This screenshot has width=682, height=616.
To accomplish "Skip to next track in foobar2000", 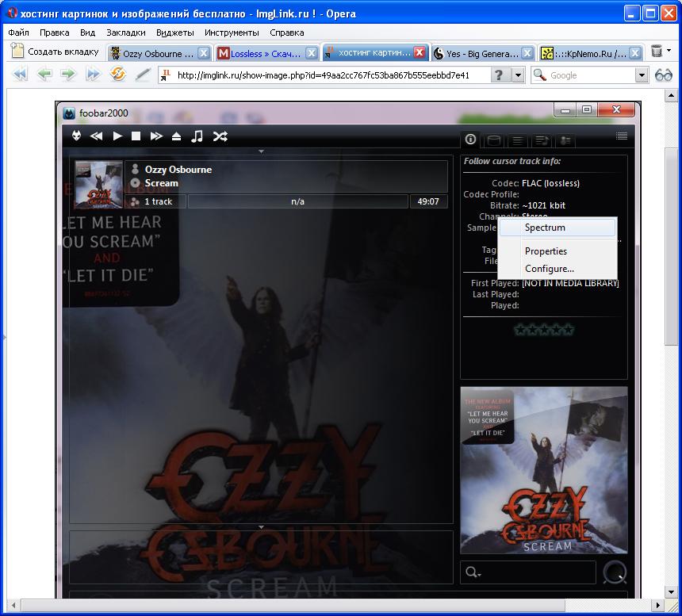I will pos(156,136).
